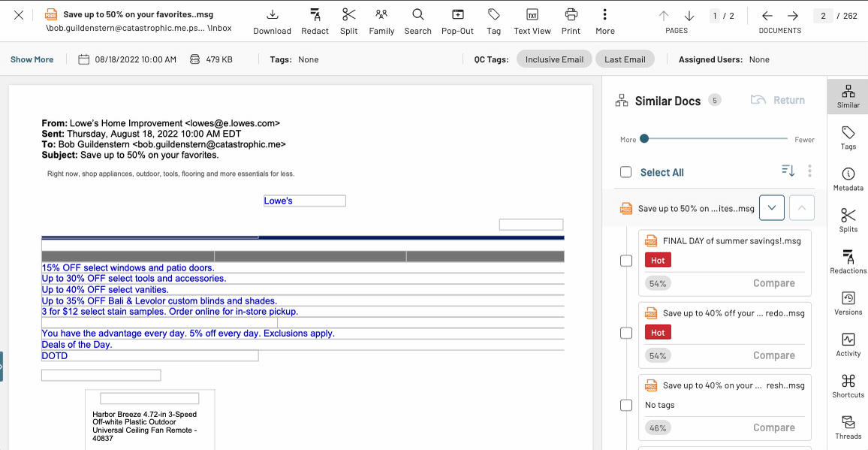Open Similar Docs kebab menu
The image size is (868, 450).
[x=810, y=171]
